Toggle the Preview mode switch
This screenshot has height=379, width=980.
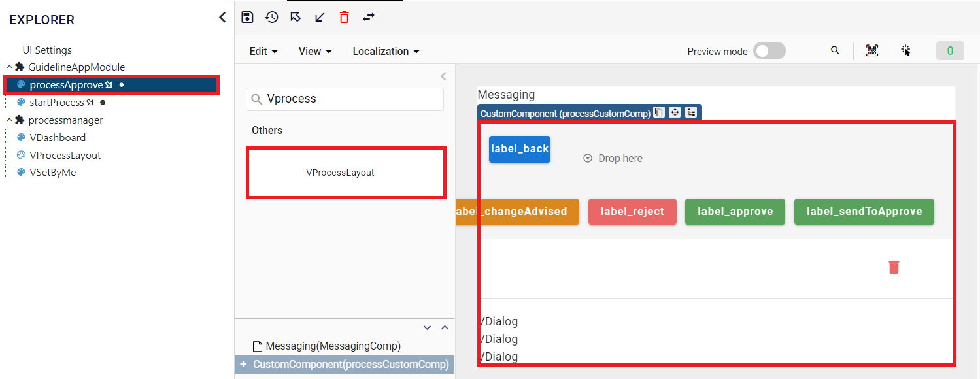(x=769, y=51)
